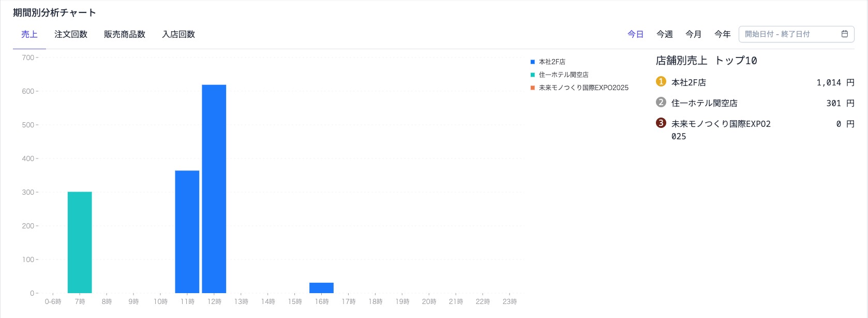Switch the period to 今週
868x318 pixels.
point(664,34)
